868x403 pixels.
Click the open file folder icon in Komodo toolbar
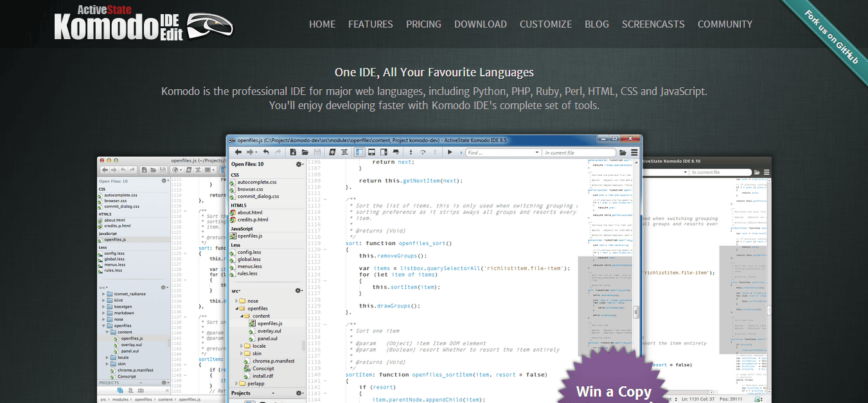305,152
